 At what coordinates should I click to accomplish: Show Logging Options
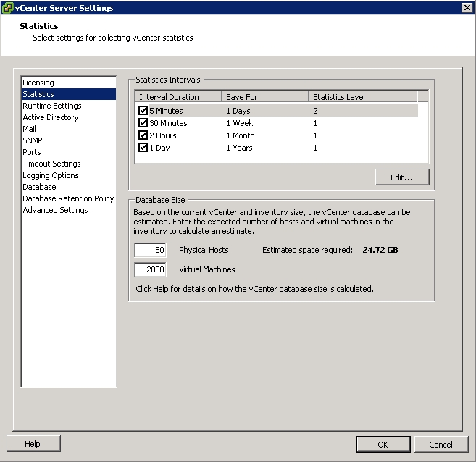tap(69, 175)
